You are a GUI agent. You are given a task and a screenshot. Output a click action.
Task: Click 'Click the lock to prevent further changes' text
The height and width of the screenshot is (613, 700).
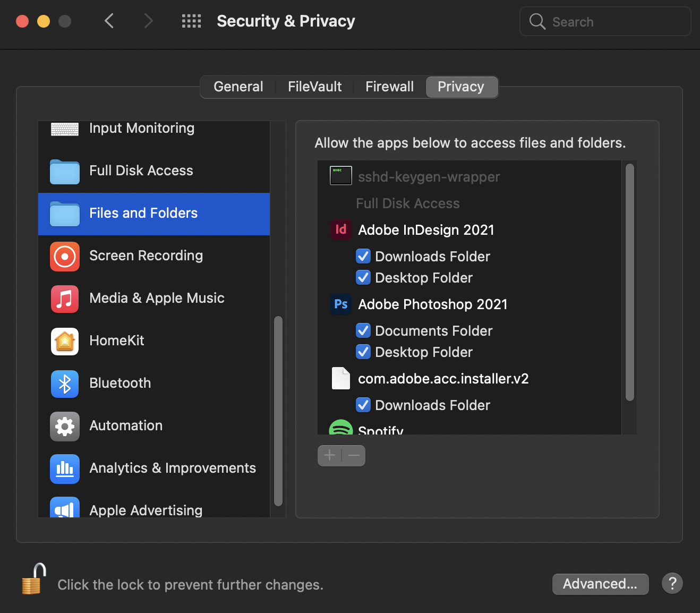tap(190, 585)
